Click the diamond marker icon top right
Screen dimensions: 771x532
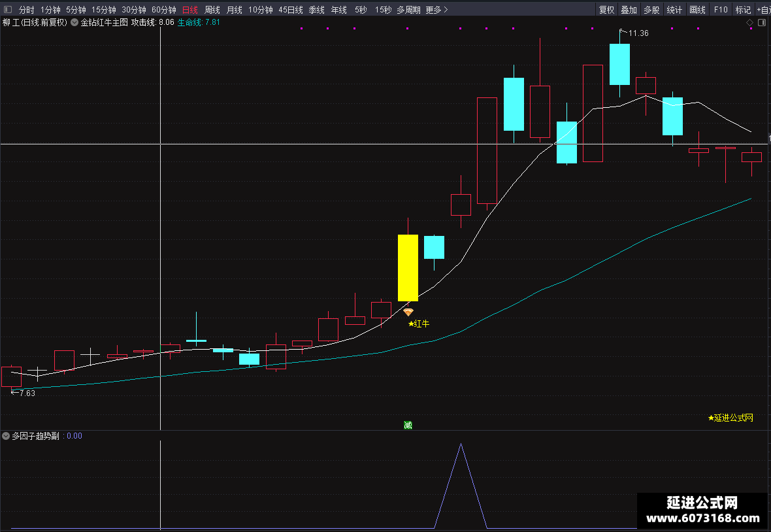coord(750,23)
